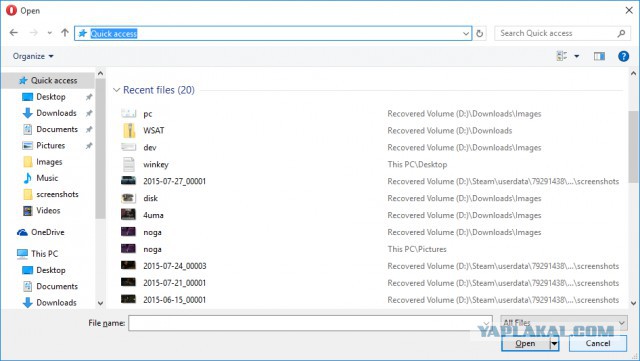Select pinned Downloads under Quick access
The width and height of the screenshot is (640, 361).
[56, 113]
